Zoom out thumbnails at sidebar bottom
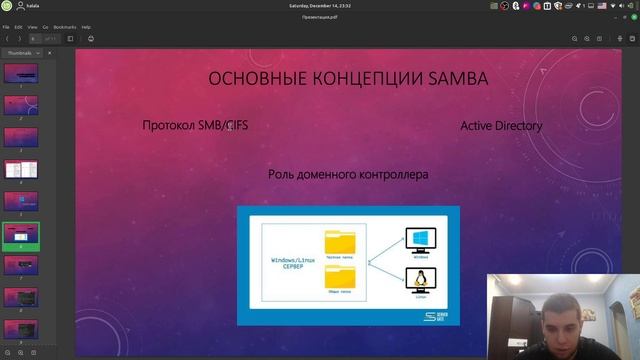The width and height of the screenshot is (640, 360). 8,353
